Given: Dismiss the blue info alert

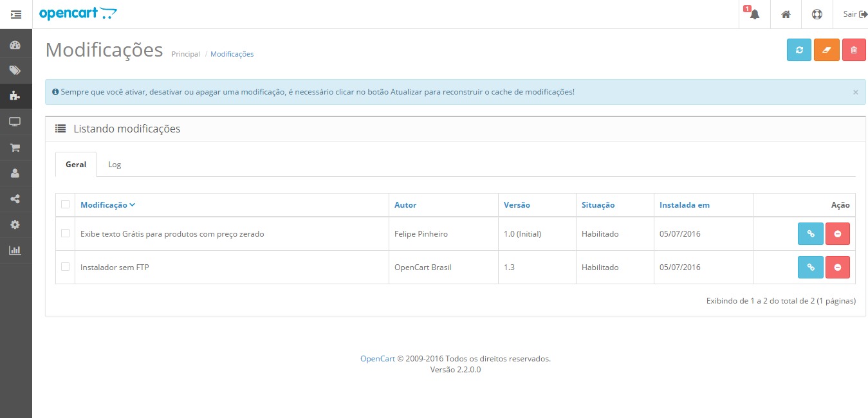Looking at the screenshot, I should point(855,93).
